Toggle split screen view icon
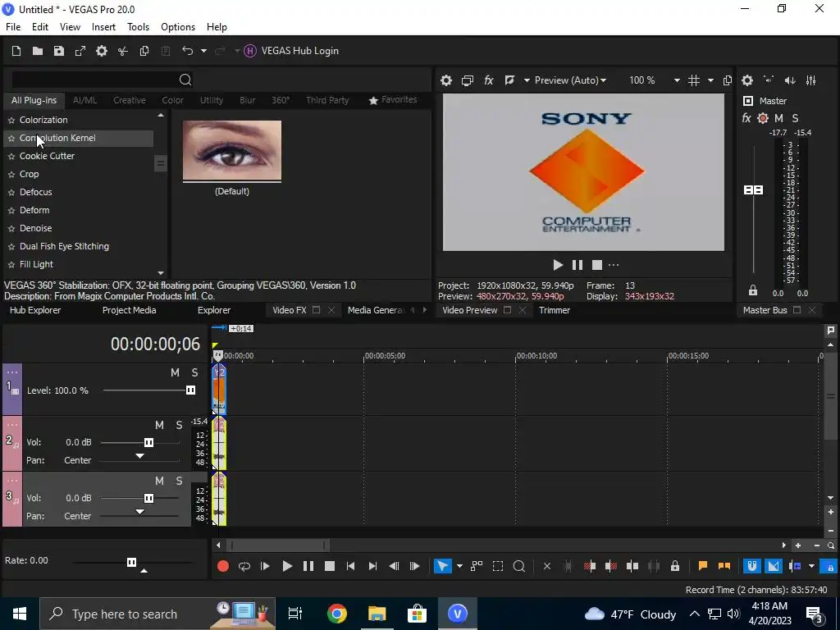The image size is (840, 630). (x=509, y=80)
